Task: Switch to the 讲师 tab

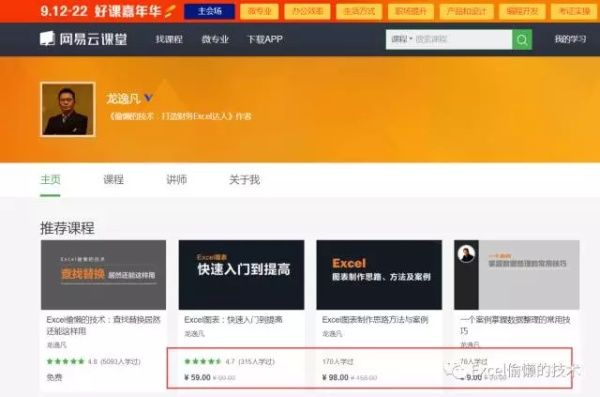Action: (176, 179)
